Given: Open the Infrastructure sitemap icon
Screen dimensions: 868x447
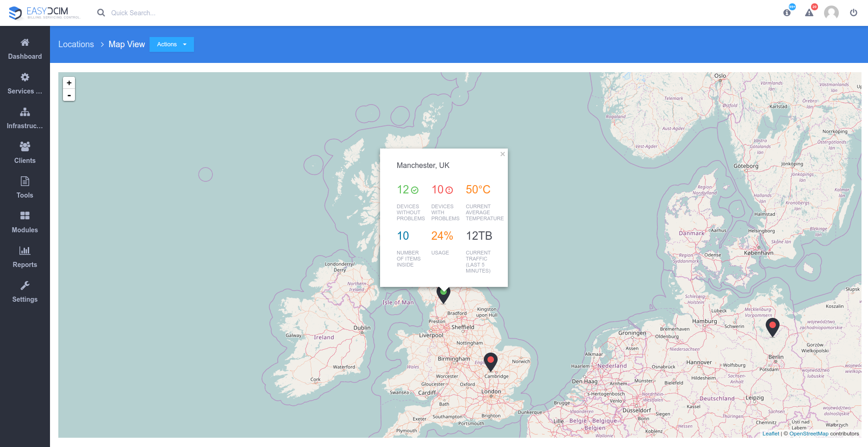Looking at the screenshot, I should pos(25,112).
